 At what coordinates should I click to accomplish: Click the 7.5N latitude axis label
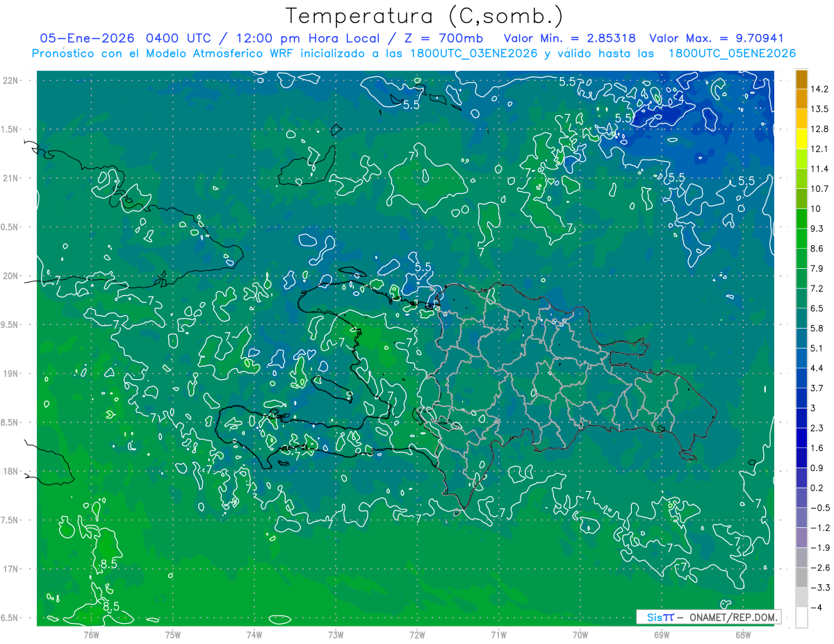11,520
